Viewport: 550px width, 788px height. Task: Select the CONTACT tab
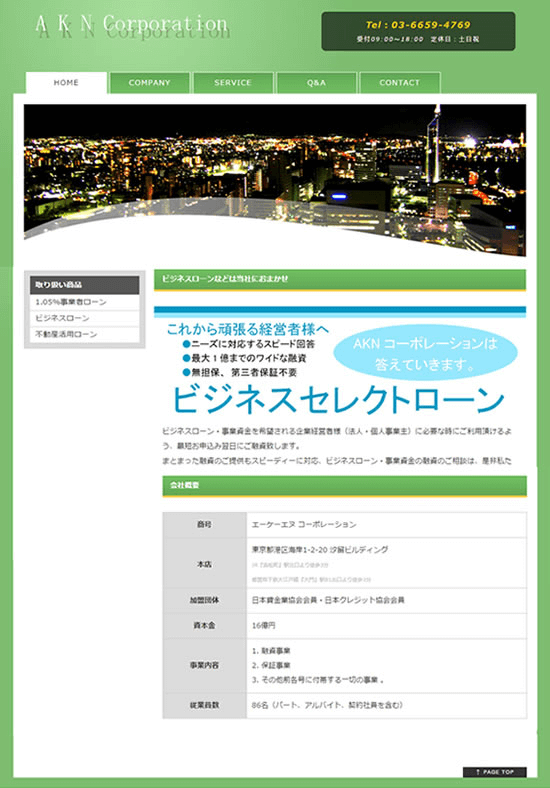click(x=400, y=83)
